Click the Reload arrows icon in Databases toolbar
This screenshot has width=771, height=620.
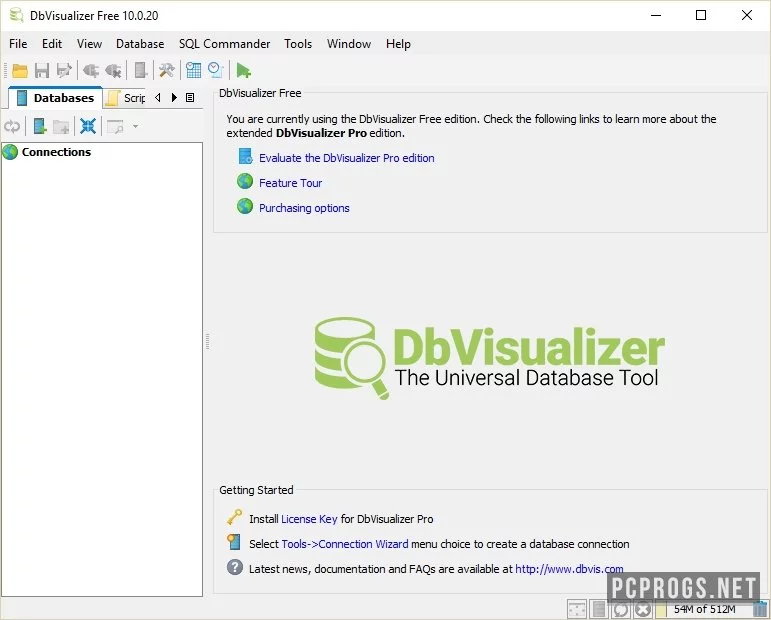point(12,127)
